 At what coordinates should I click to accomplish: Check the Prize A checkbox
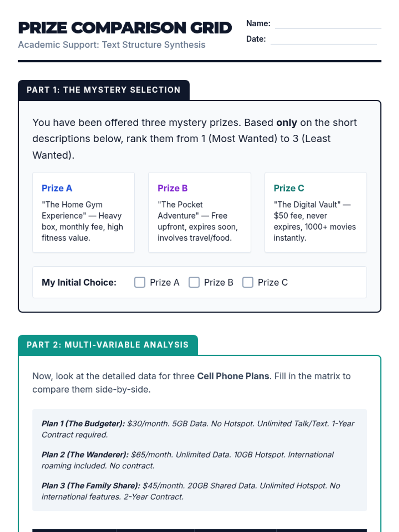tap(140, 282)
